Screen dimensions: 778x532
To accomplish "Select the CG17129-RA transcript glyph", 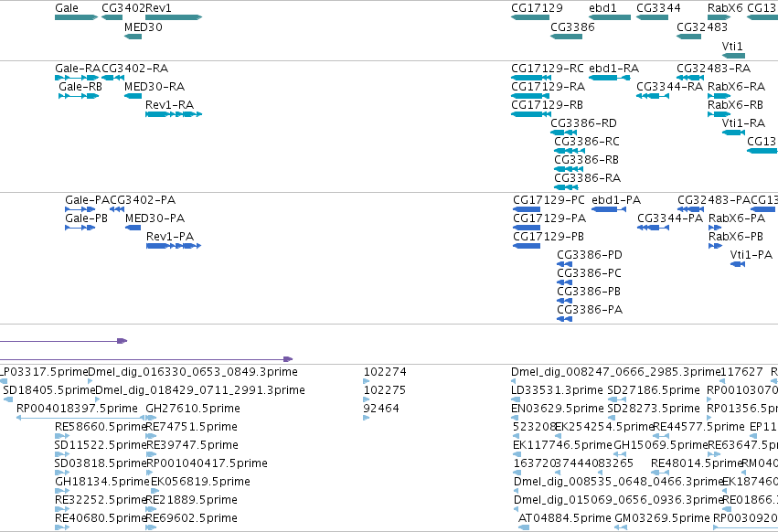I will (530, 96).
